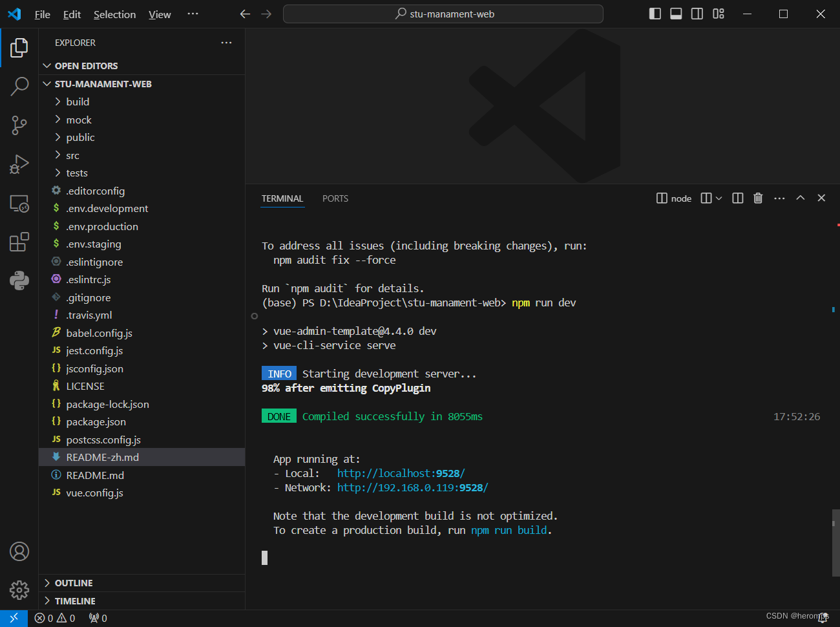
Task: Open the LICENSE file
Action: point(142,386)
